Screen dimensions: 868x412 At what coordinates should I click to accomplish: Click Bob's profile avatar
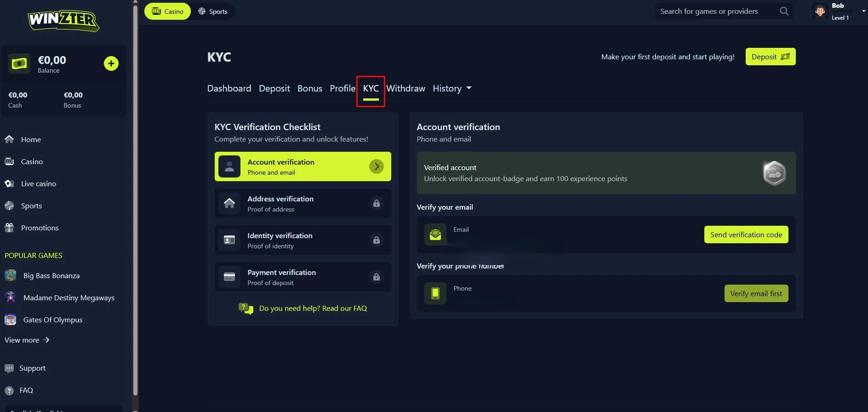(x=820, y=11)
